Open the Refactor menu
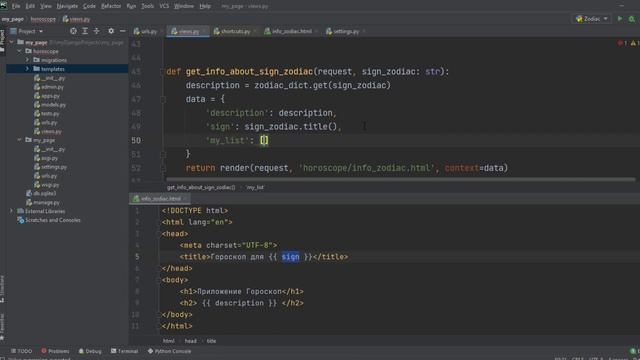The width and height of the screenshot is (640, 360). point(111,6)
